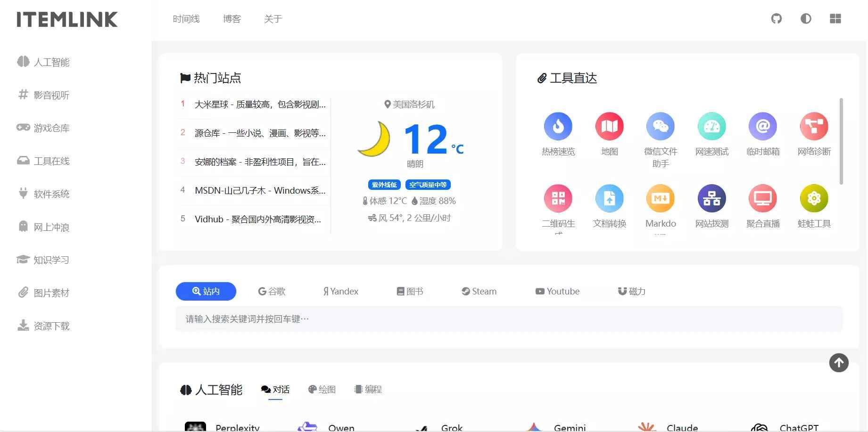The image size is (868, 432).
Task: Open the 时间线 menu item
Action: [x=186, y=19]
